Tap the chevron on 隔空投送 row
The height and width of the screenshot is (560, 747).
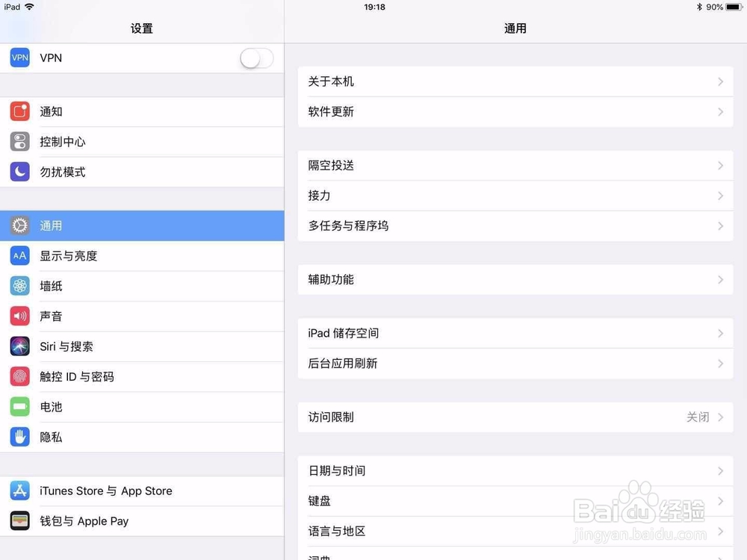720,166
